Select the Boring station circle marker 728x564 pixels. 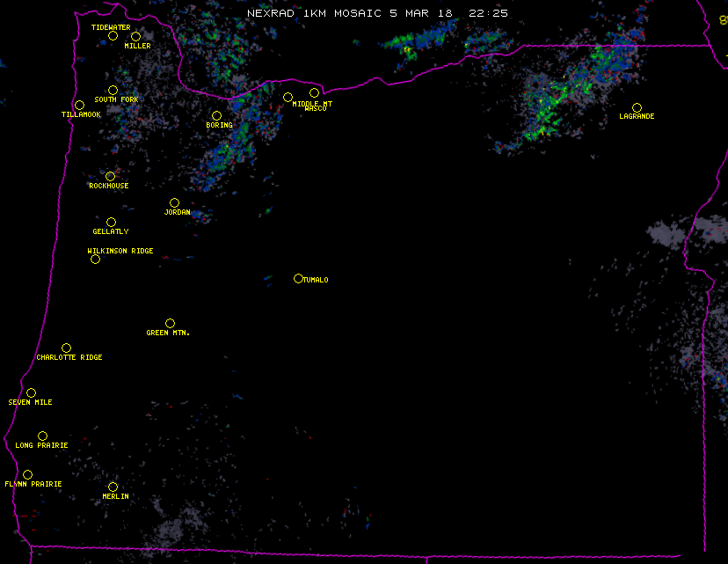pyautogui.click(x=216, y=116)
